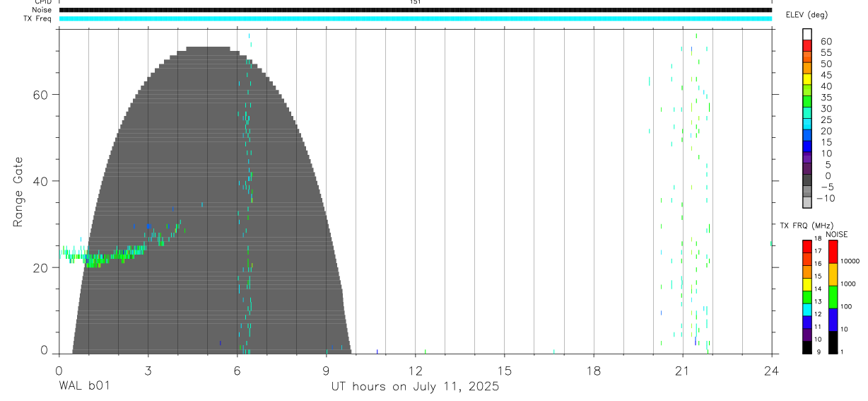Viewport: 868px width, 401px height.
Task: Click the x-axis tick label '3'
Action: coord(148,370)
